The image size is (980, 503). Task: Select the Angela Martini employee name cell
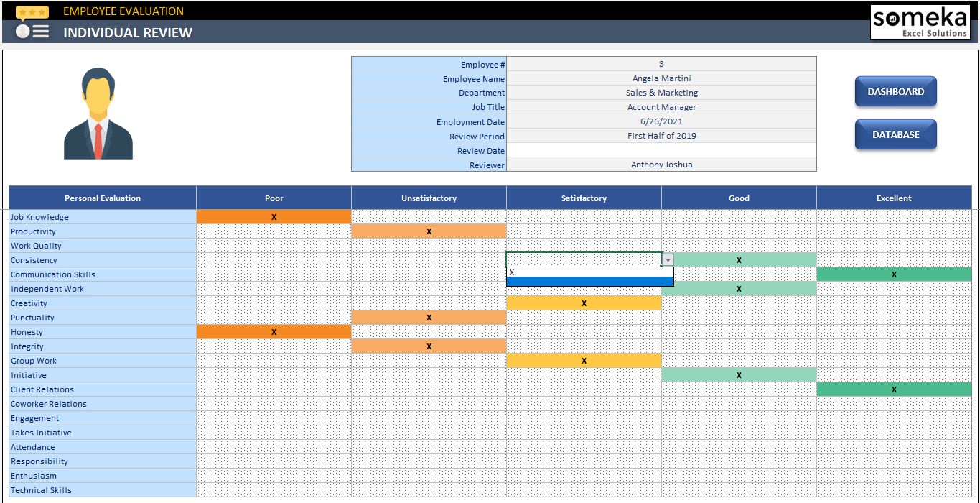point(661,78)
